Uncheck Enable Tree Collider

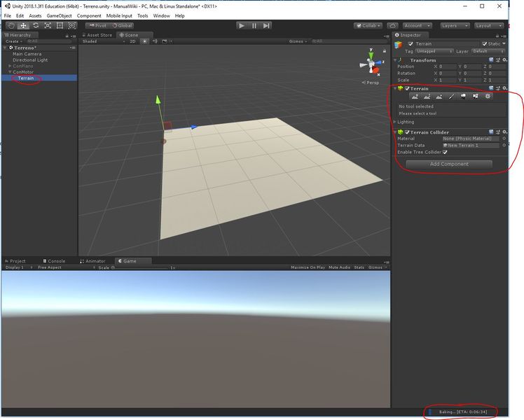(445, 152)
